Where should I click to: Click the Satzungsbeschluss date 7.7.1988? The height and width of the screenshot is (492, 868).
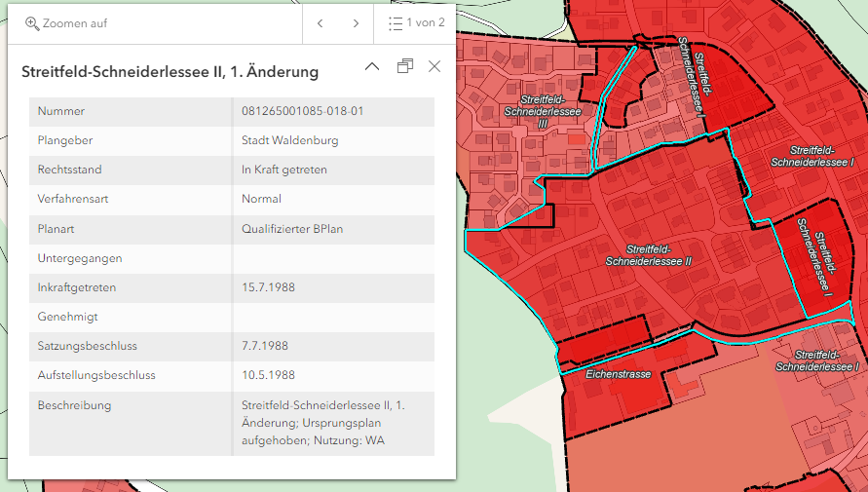[265, 346]
